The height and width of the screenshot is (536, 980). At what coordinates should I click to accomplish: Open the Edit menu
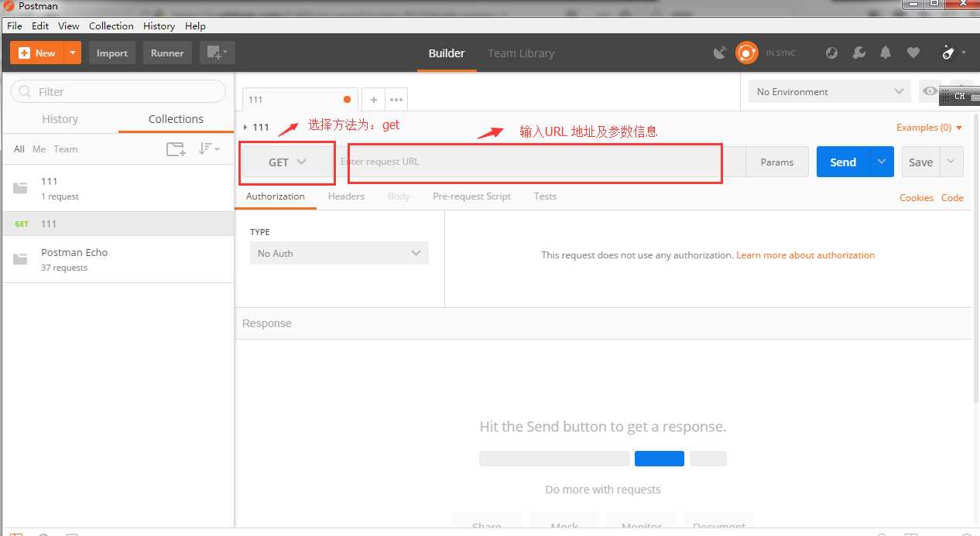pyautogui.click(x=40, y=26)
